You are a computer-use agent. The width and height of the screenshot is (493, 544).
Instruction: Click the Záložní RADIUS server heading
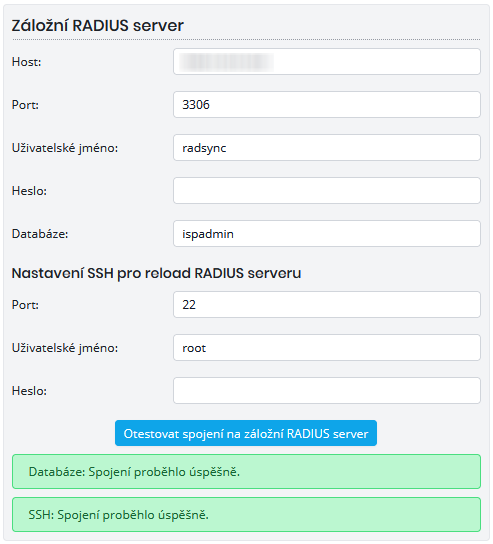coord(98,26)
